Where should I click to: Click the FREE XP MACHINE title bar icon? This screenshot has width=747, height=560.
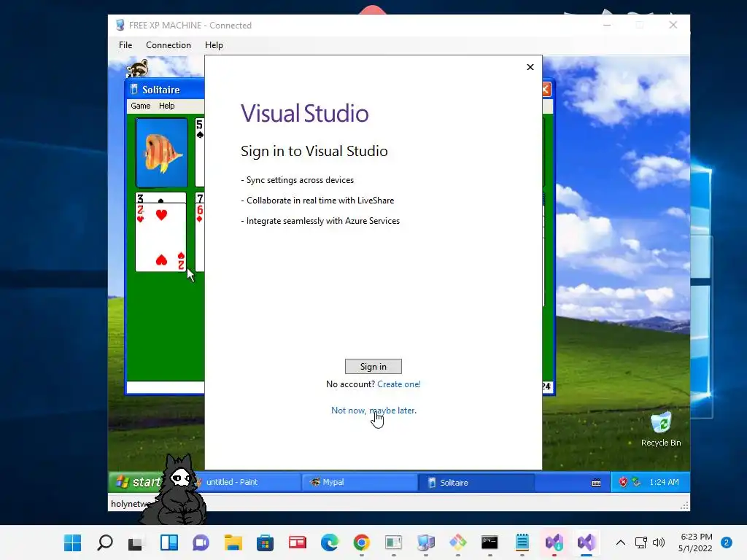tap(120, 26)
